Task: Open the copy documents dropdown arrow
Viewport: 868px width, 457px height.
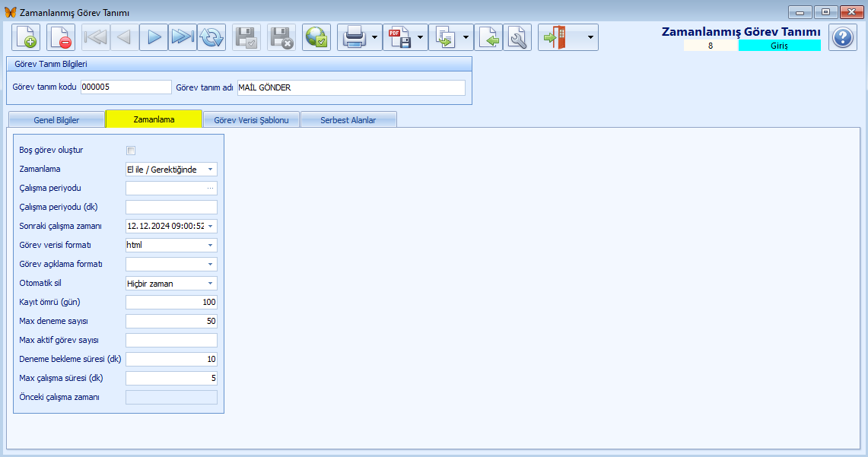Action: [466, 37]
